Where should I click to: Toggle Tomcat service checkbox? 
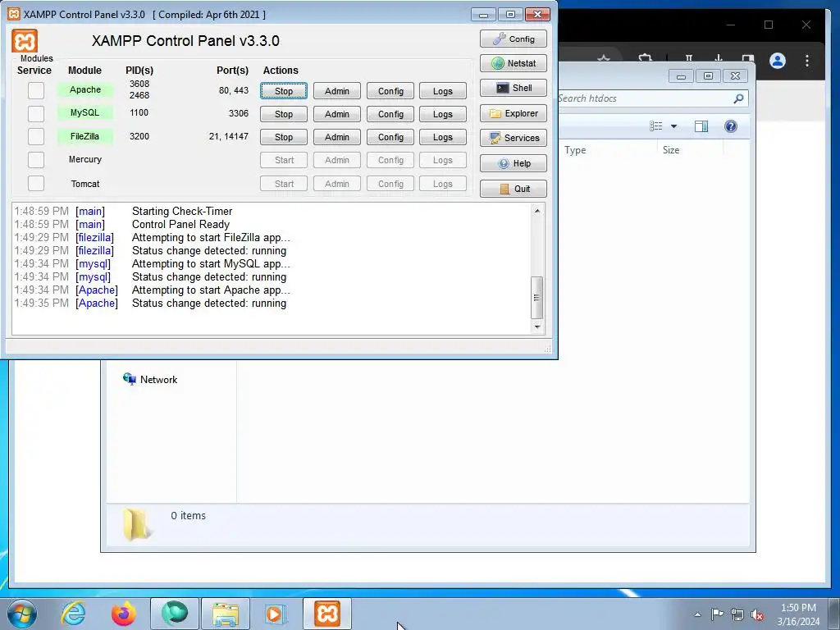click(36, 183)
